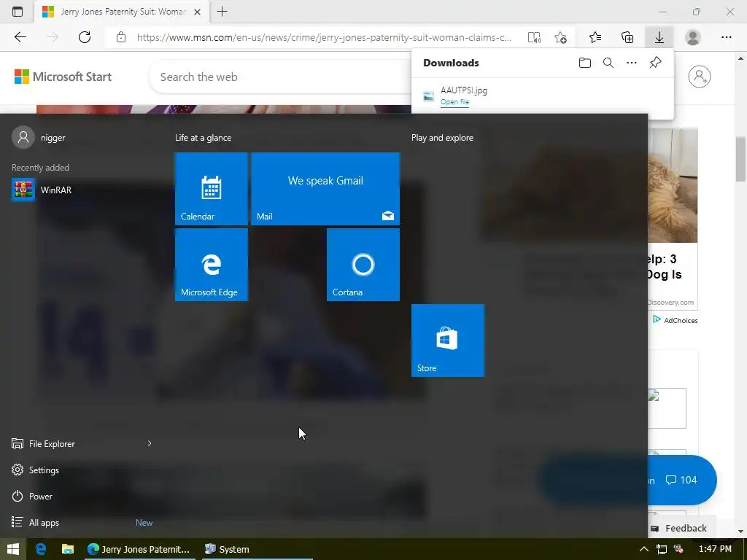Close the Jerry Jones Paternity Suit tab

point(197,12)
